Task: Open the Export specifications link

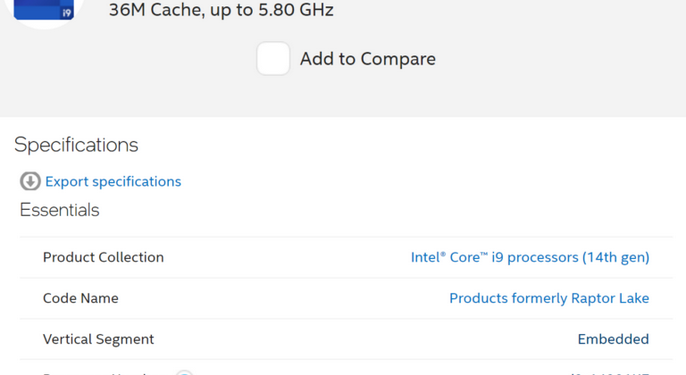Action: pyautogui.click(x=113, y=181)
